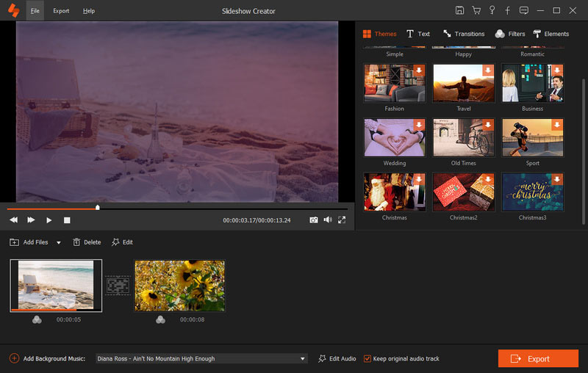This screenshot has height=373, width=588.
Task: Download the Travel theme
Action: coord(488,70)
